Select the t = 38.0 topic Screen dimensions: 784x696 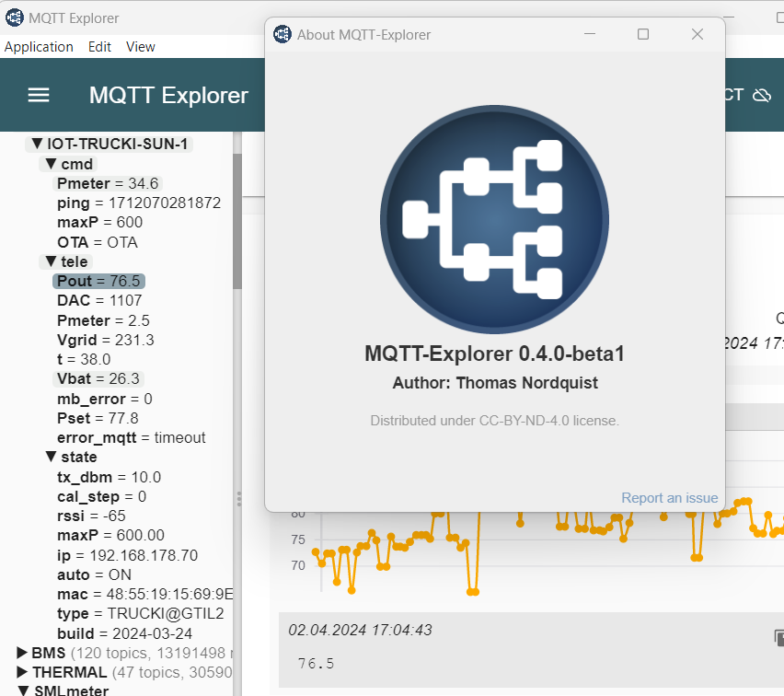pos(84,360)
